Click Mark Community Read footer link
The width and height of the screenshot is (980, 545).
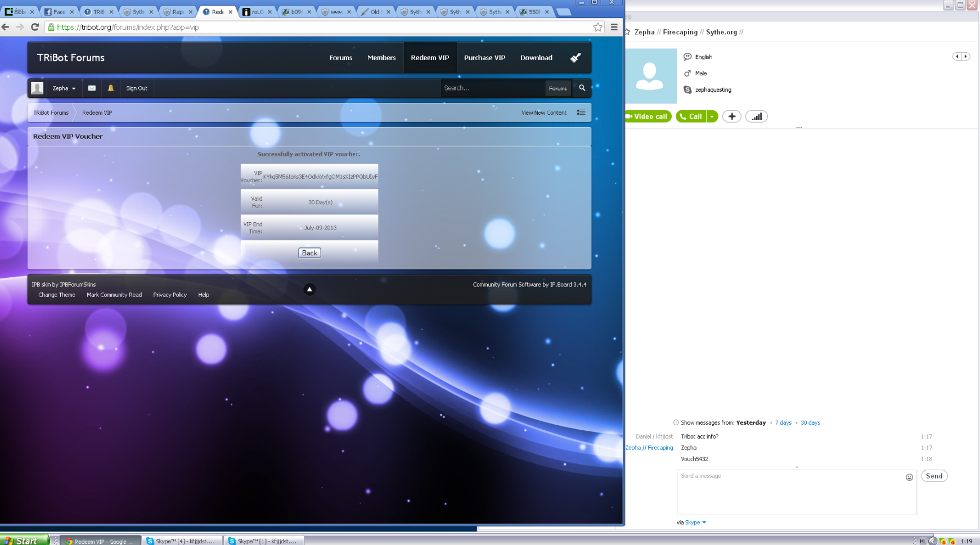tap(114, 295)
